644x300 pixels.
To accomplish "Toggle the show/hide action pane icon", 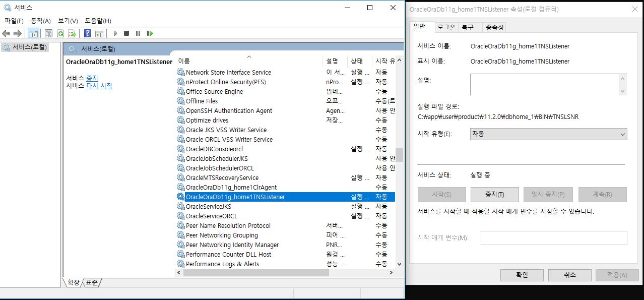I will 99,33.
